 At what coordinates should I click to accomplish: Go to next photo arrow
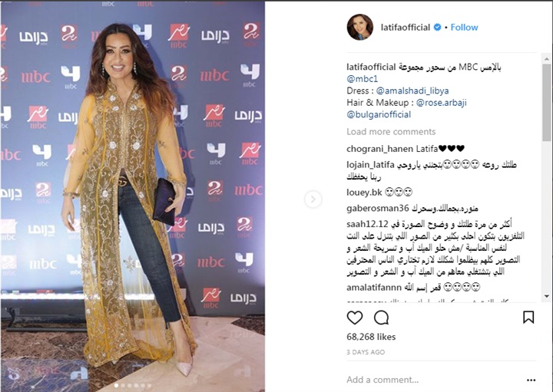click(x=313, y=199)
